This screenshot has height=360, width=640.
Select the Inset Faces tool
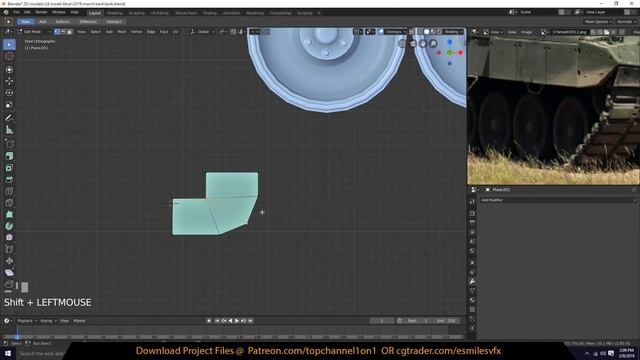(x=9, y=168)
